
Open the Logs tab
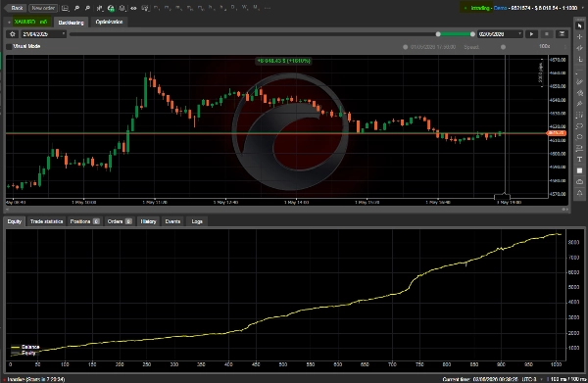[197, 221]
